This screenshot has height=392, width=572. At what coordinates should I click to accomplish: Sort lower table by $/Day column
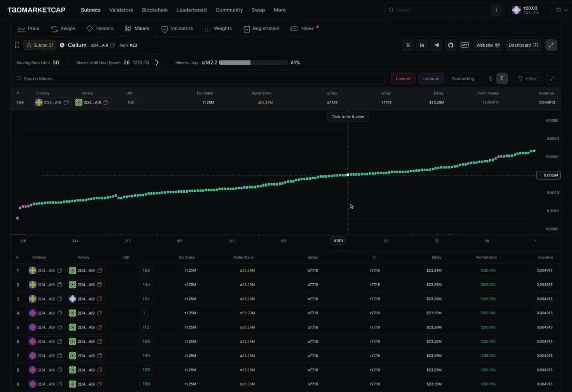coord(437,258)
